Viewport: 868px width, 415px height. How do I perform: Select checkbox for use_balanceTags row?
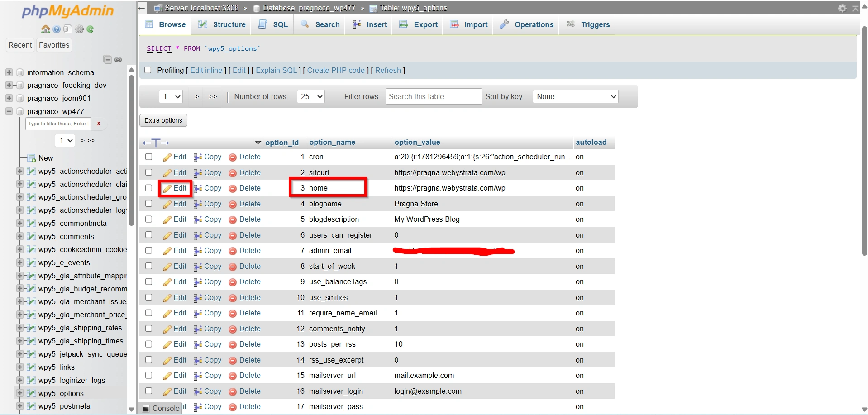pyautogui.click(x=148, y=281)
